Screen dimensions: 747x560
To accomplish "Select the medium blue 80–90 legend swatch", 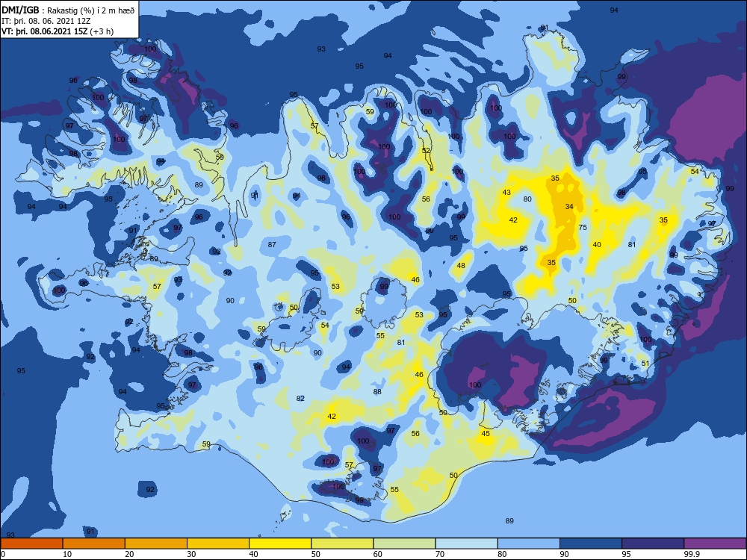I will click(x=529, y=544).
